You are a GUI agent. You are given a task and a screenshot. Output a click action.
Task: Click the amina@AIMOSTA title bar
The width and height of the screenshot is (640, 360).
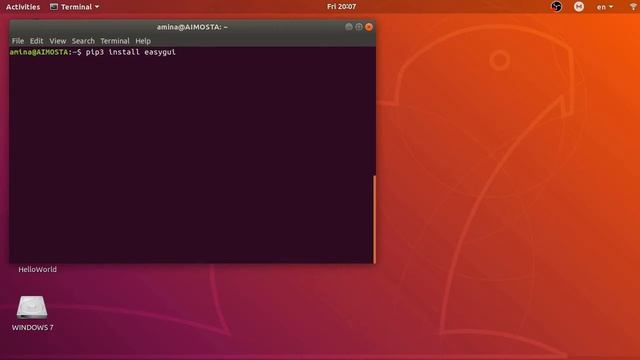click(192, 27)
